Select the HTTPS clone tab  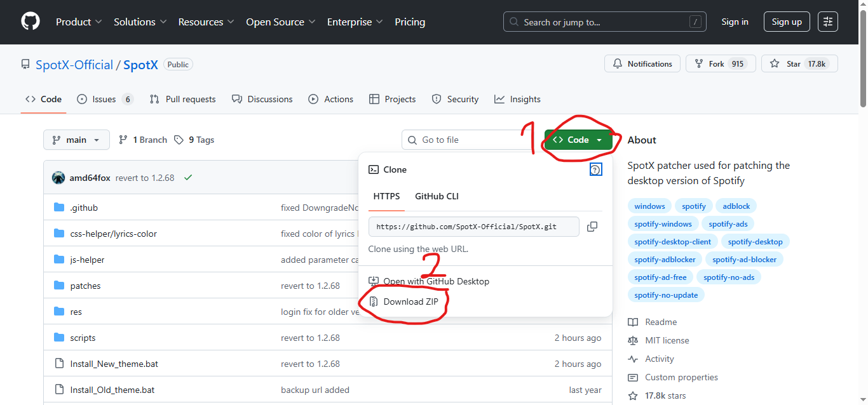[x=386, y=196]
